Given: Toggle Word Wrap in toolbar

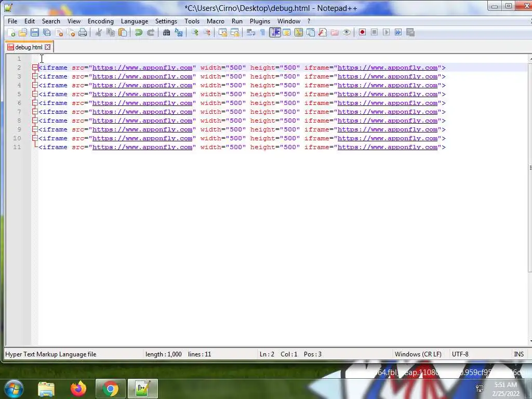Looking at the screenshot, I should (251, 33).
